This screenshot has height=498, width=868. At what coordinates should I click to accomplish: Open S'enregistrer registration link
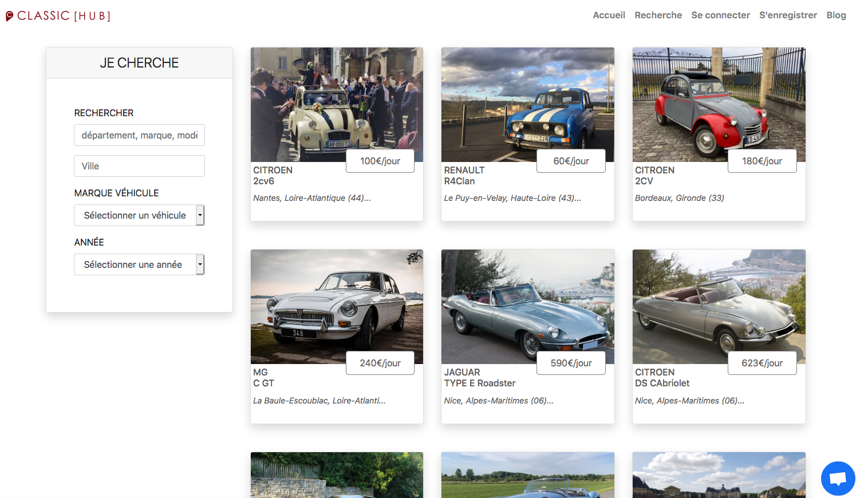[788, 15]
